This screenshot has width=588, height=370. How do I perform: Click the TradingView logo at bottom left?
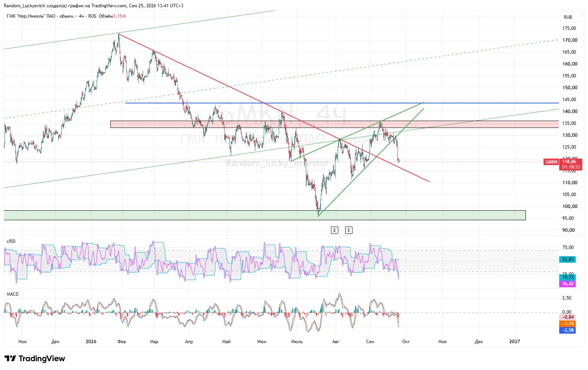(35, 359)
